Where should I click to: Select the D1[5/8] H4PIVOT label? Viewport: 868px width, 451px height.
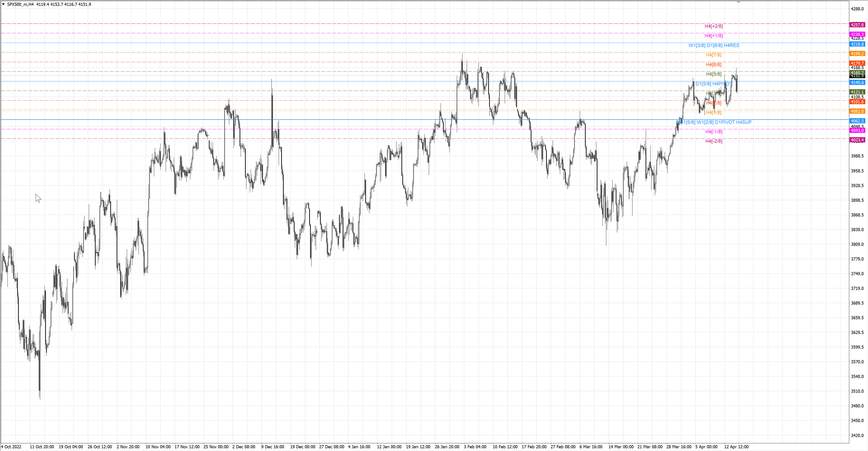pos(714,84)
